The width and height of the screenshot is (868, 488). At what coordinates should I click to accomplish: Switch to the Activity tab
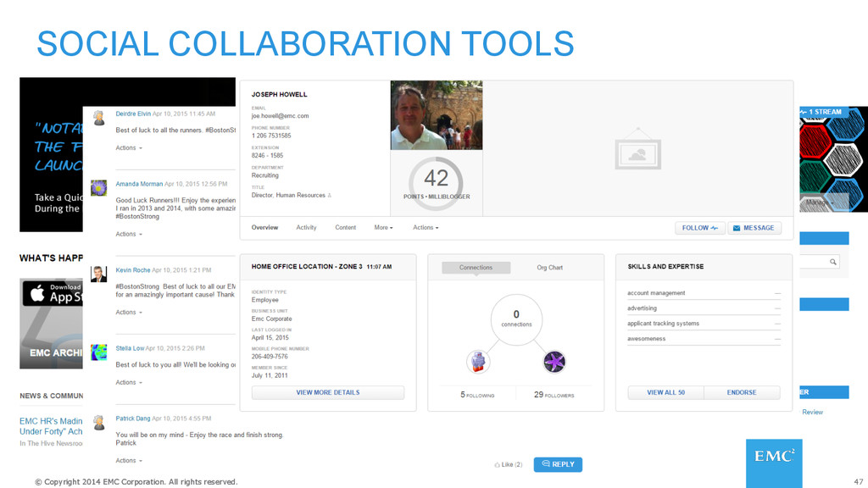tap(306, 227)
